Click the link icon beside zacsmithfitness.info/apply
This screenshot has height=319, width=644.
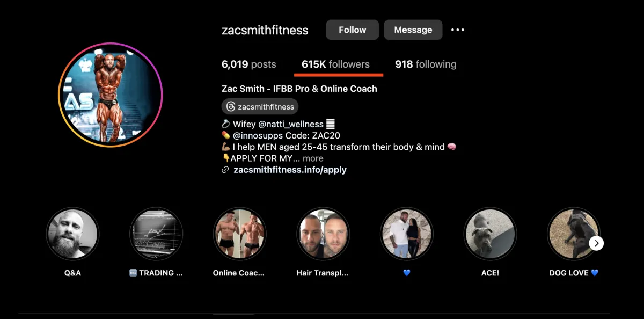tap(225, 170)
